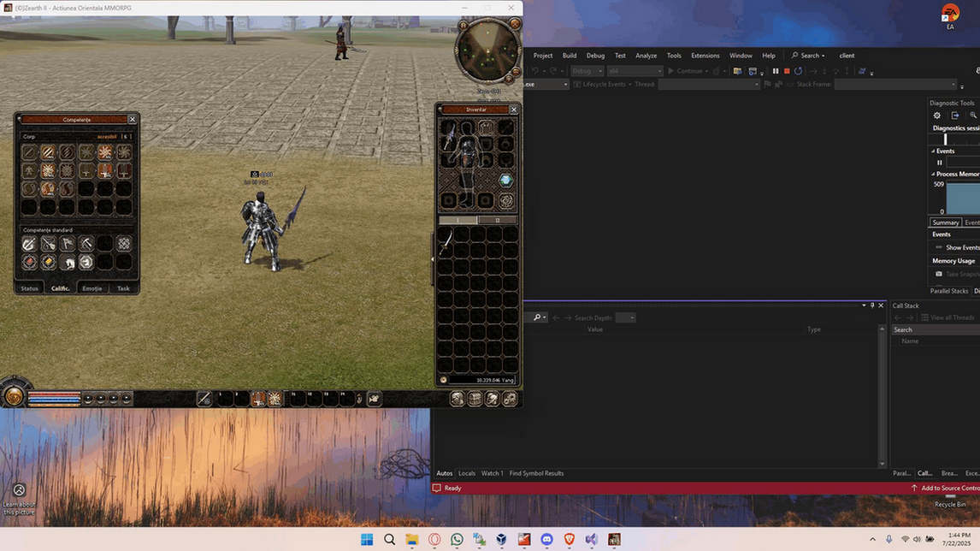Viewport: 980px width, 551px height.
Task: Switch to inventory page II
Action: [x=498, y=220]
